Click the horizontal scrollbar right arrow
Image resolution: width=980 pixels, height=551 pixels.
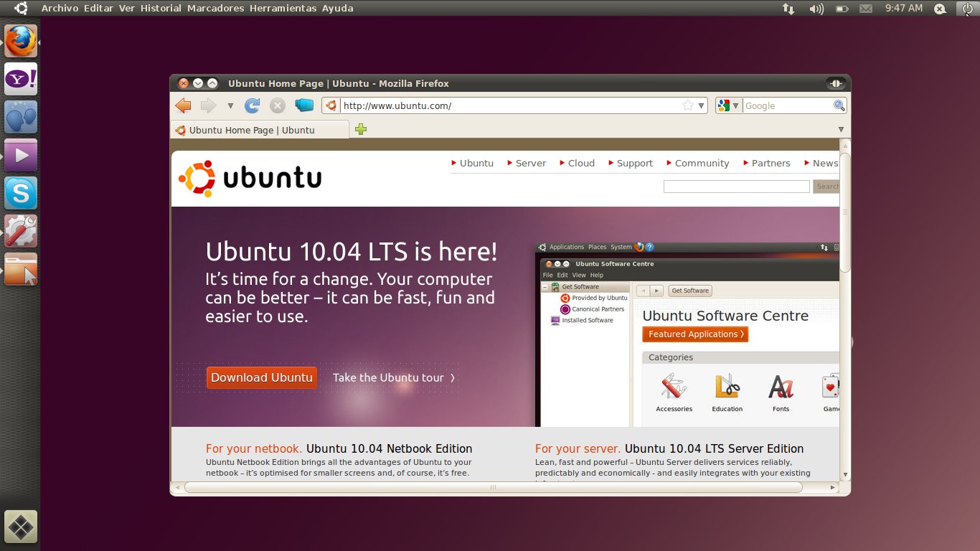832,487
